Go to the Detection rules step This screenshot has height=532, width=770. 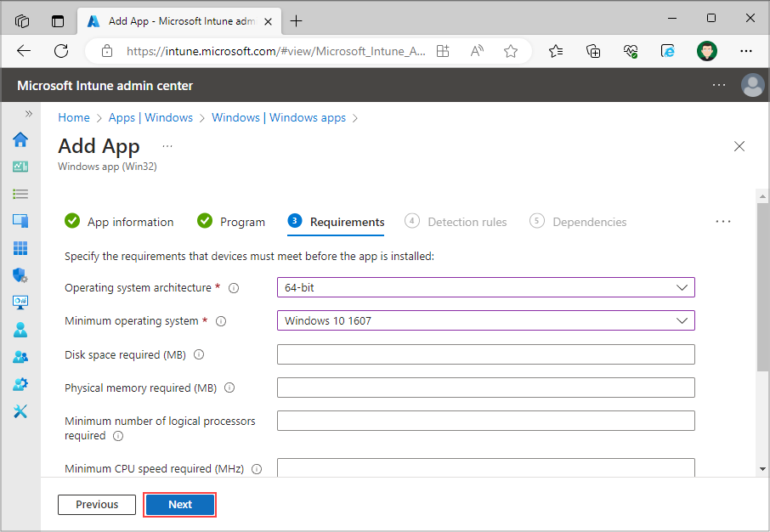pyautogui.click(x=456, y=222)
